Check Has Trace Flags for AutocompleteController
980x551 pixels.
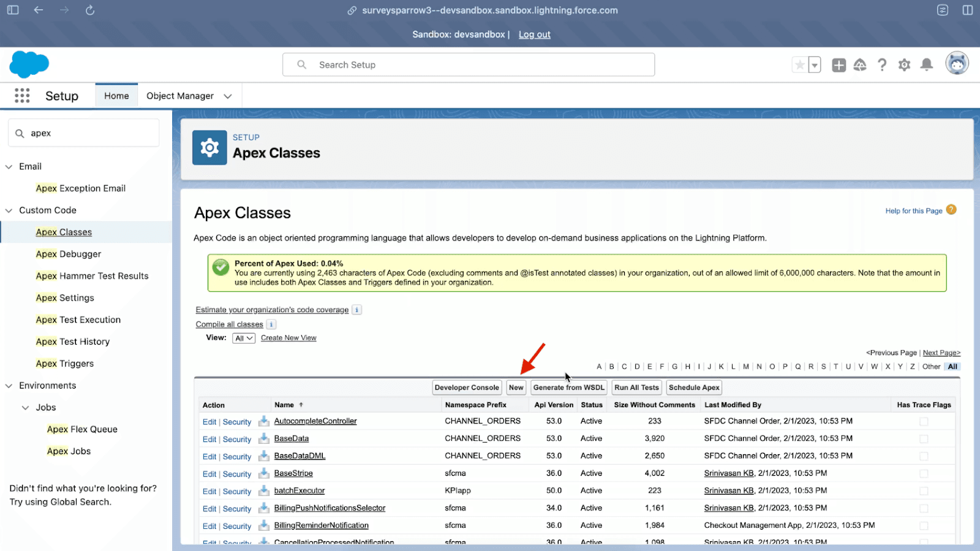pyautogui.click(x=924, y=421)
